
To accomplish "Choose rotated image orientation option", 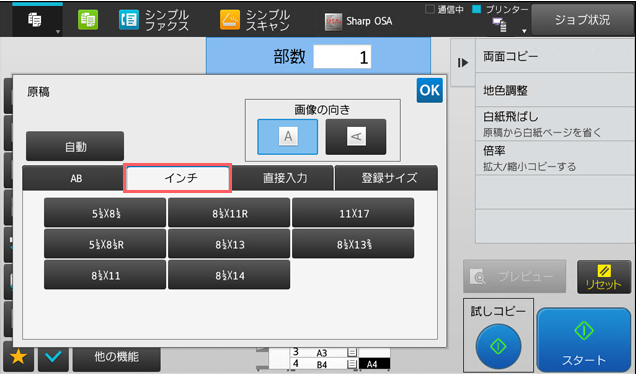I will tap(356, 137).
